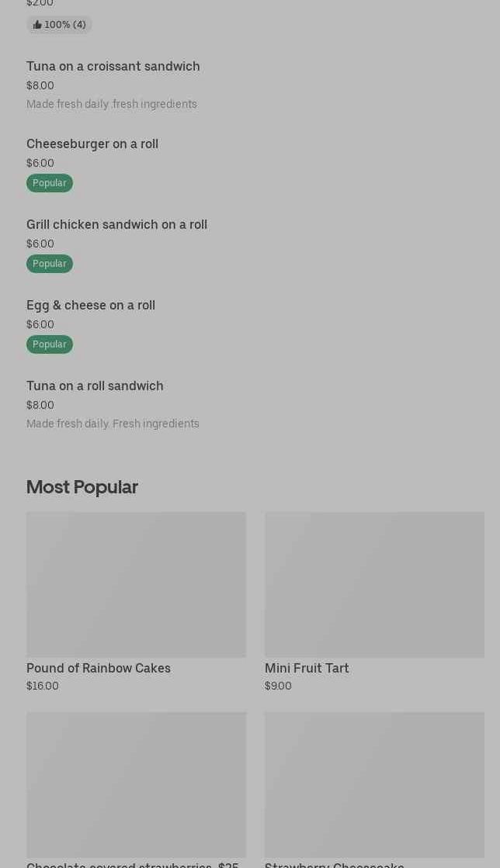Click Popular badge under Egg & cheese
Image resolution: width=500 pixels, height=868 pixels.
click(50, 344)
